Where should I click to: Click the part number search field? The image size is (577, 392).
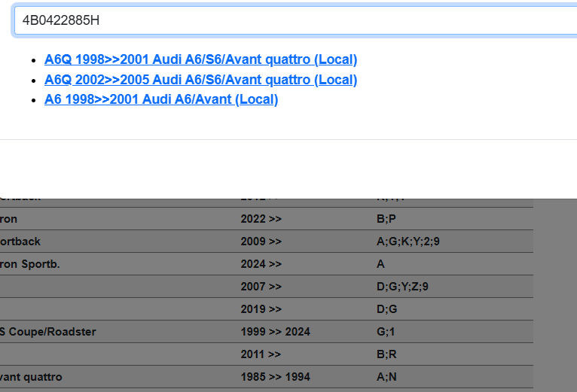tap(294, 20)
